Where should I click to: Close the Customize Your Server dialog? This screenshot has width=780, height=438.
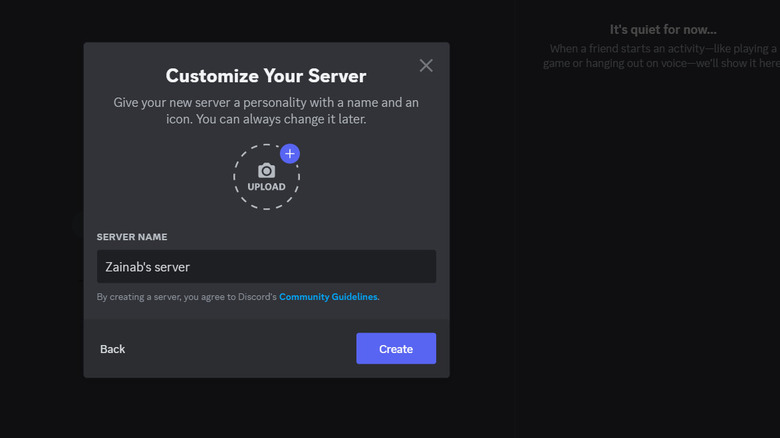click(426, 66)
